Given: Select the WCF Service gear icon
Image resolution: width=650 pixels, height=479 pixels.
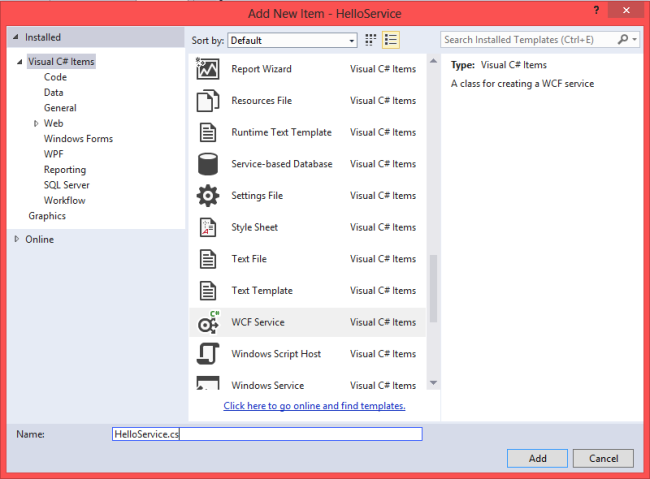Looking at the screenshot, I should 208,322.
